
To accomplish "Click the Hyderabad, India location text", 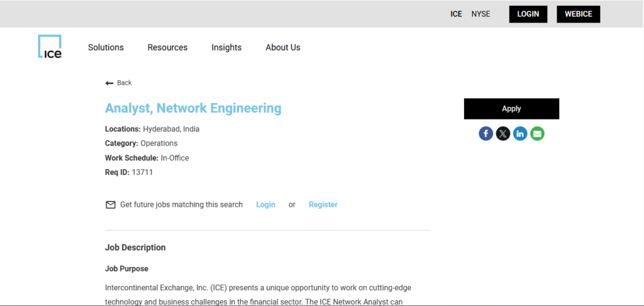I will (x=171, y=129).
